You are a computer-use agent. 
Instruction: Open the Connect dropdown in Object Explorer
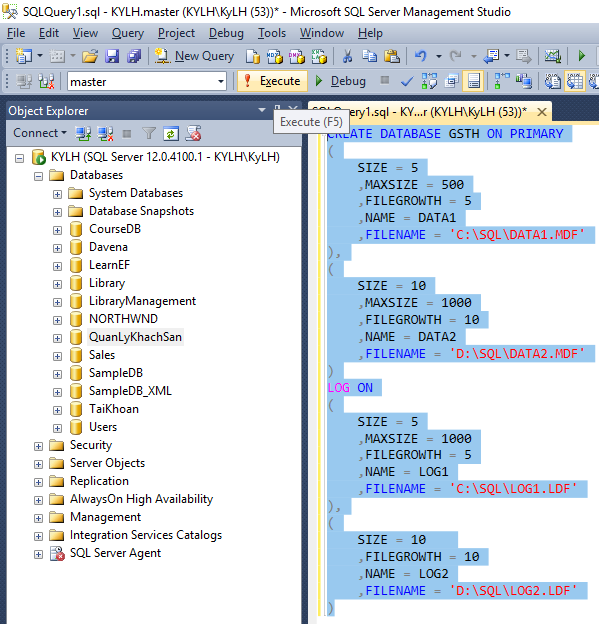(39, 133)
